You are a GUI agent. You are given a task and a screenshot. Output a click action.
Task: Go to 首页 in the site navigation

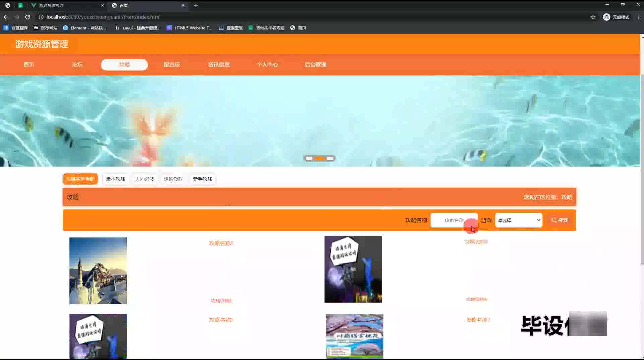tap(29, 64)
